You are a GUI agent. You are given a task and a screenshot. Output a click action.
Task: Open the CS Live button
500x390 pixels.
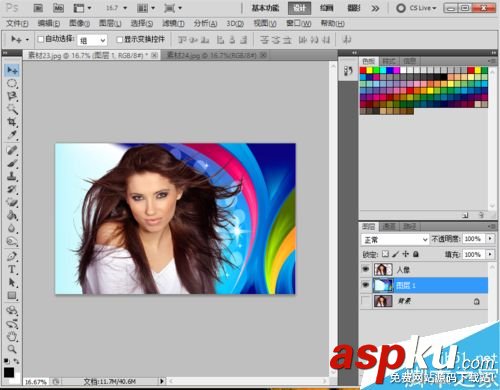pyautogui.click(x=416, y=8)
